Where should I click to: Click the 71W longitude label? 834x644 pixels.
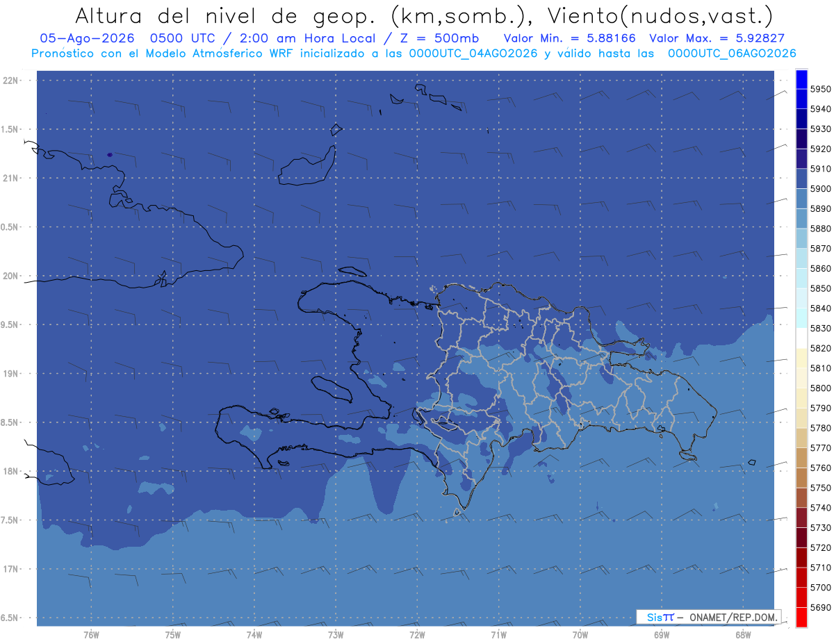[498, 634]
